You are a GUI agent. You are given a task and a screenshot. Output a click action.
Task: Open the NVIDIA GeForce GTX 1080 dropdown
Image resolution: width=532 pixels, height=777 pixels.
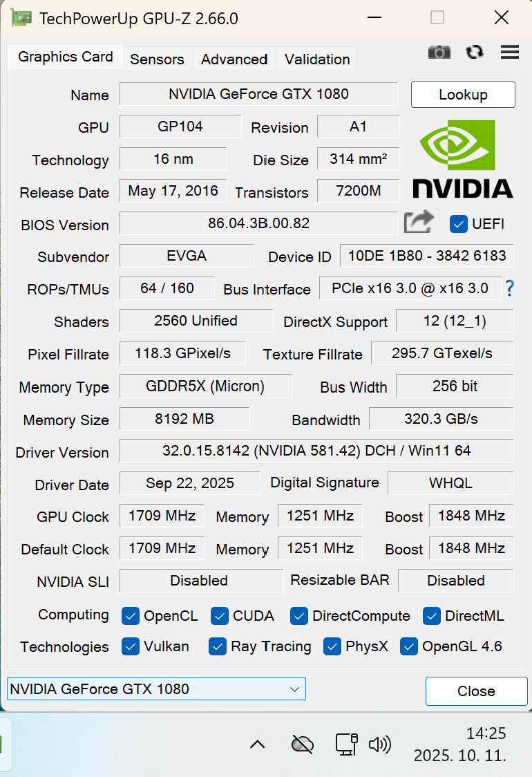pos(156,689)
